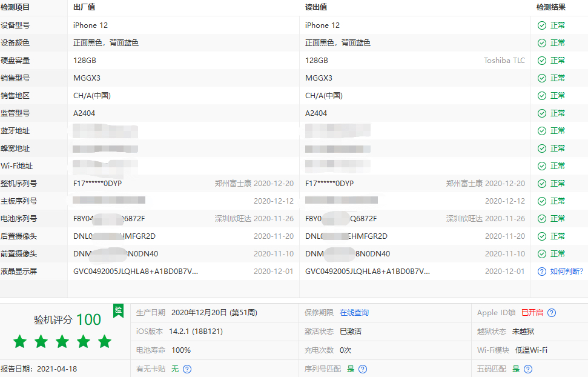The width and height of the screenshot is (588, 377).
Task: Click the green check icon for 销售型号 row
Action: 542,78
